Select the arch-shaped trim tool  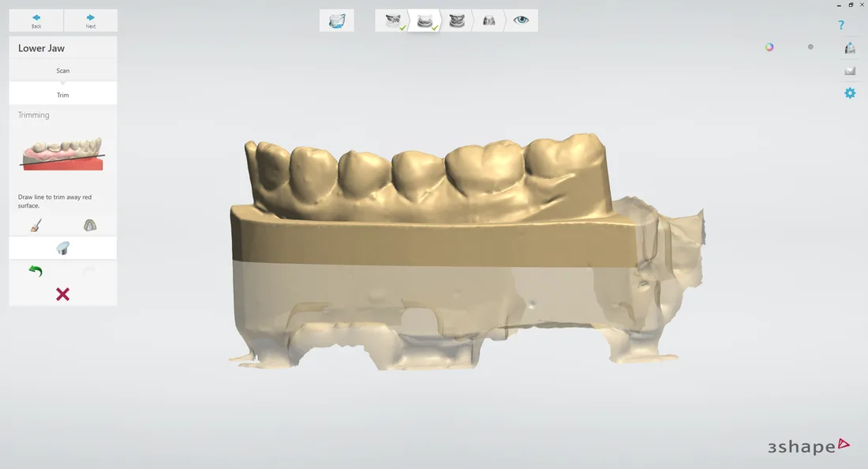pyautogui.click(x=90, y=226)
